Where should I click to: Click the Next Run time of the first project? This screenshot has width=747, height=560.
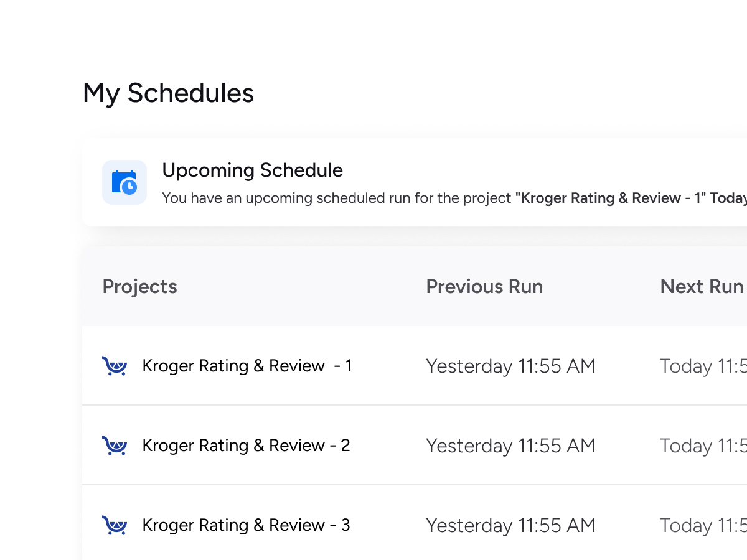pyautogui.click(x=703, y=366)
